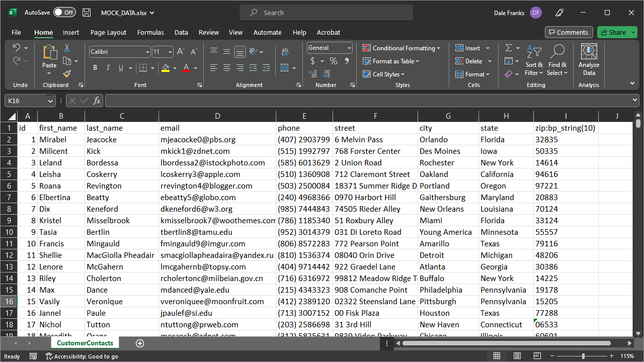Toggle Bold formatting
Image resolution: width=644 pixels, height=362 pixels.
pyautogui.click(x=95, y=68)
